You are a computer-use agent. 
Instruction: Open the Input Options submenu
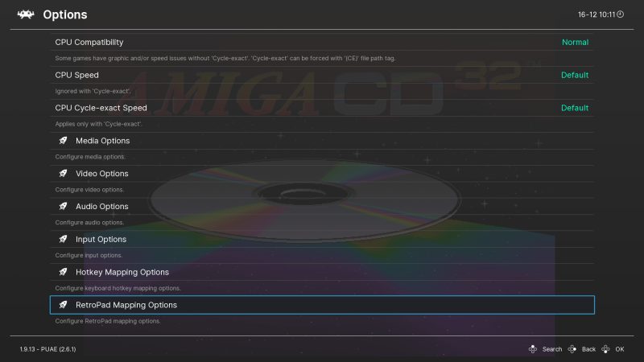click(322, 239)
